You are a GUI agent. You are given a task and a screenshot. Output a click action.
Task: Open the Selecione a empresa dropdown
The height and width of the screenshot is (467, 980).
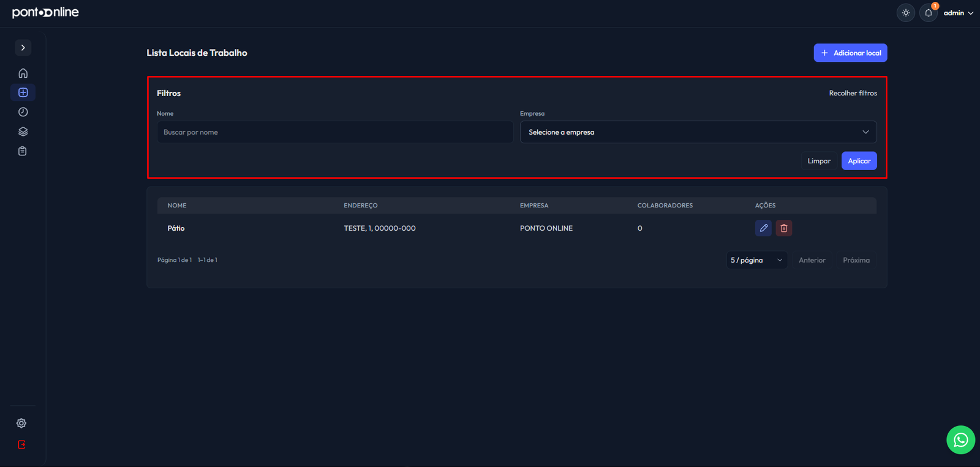[x=698, y=132]
